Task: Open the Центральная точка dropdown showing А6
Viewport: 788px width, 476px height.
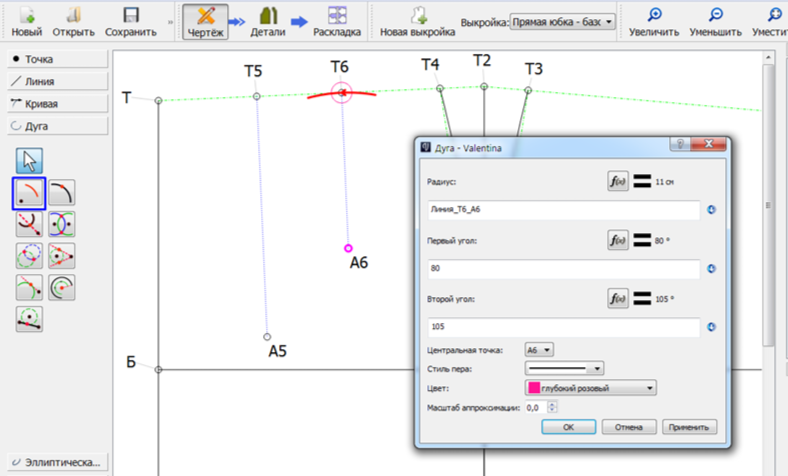Action: (539, 350)
